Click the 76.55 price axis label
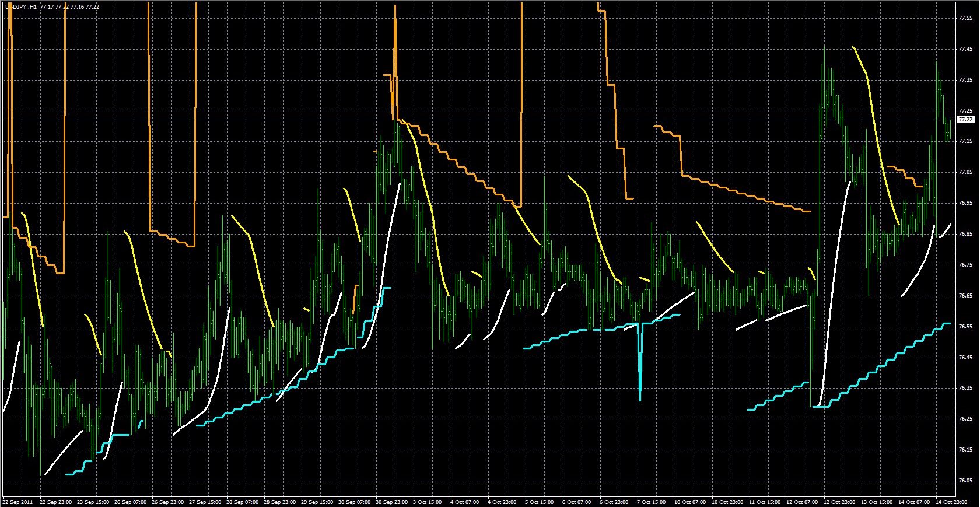Viewport: 980px width, 507px height. point(965,327)
